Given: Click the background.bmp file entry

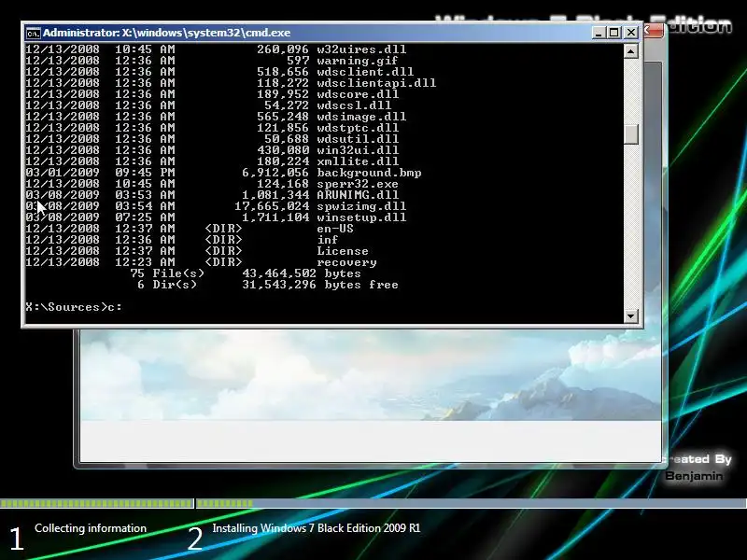Looking at the screenshot, I should tap(369, 173).
